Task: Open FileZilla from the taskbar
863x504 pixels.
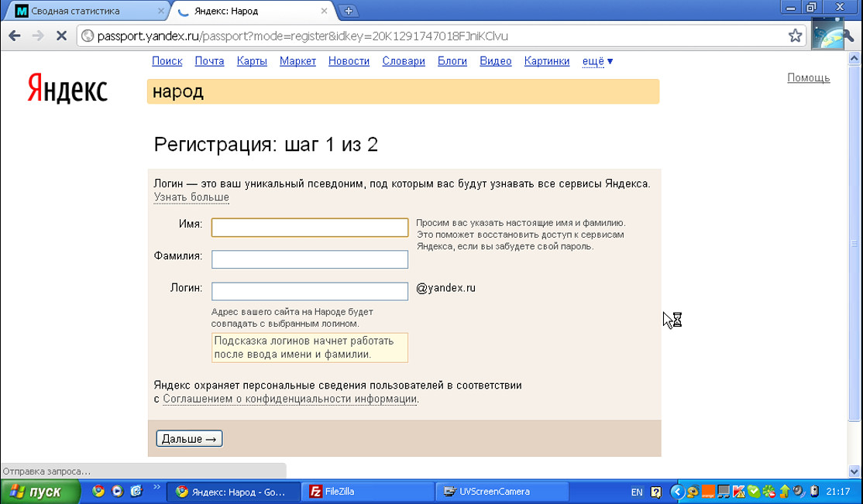Action: tap(368, 491)
